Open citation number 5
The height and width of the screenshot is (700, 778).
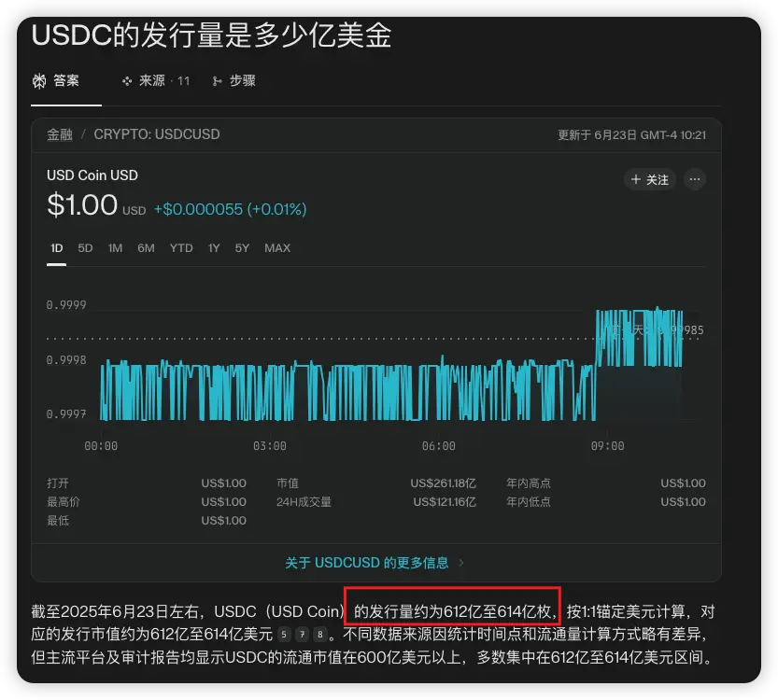(x=284, y=634)
